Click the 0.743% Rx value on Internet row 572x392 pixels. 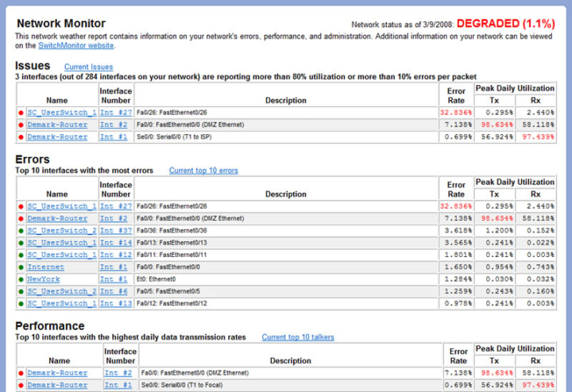(540, 267)
